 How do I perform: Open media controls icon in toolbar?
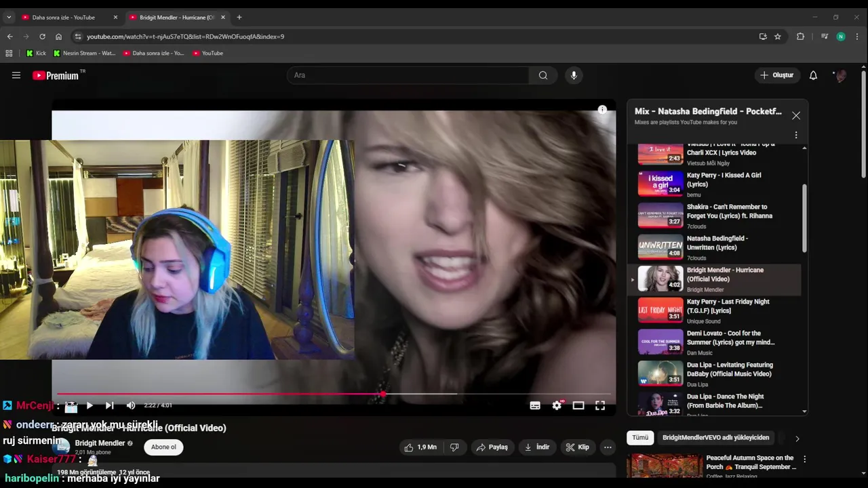825,37
